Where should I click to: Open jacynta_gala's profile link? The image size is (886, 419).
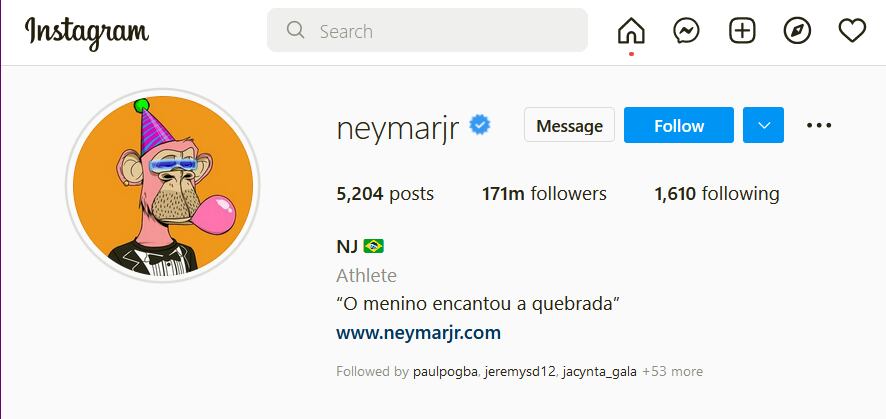pos(600,372)
